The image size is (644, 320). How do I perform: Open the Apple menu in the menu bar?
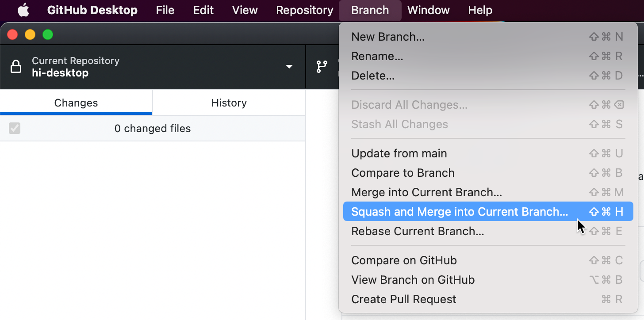pyautogui.click(x=23, y=10)
